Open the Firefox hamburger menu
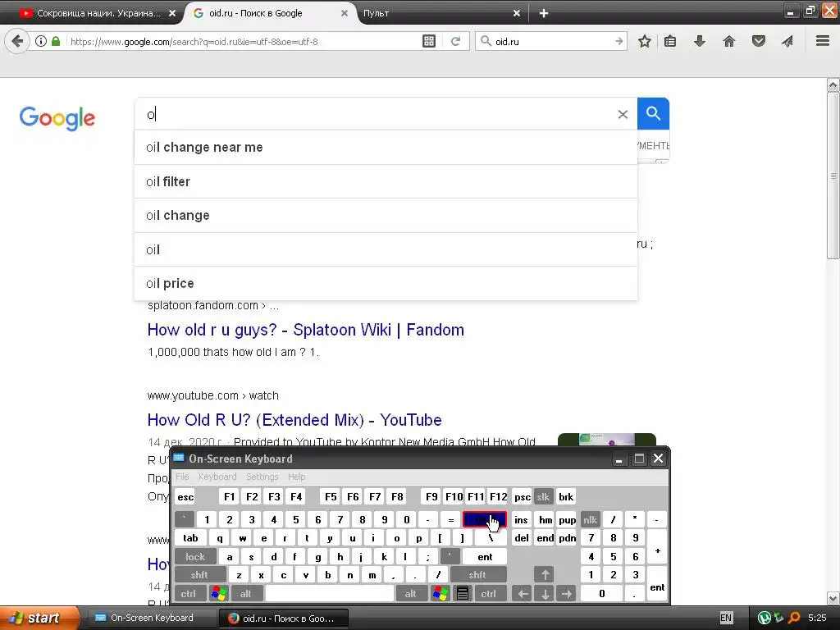840x630 pixels. [823, 41]
